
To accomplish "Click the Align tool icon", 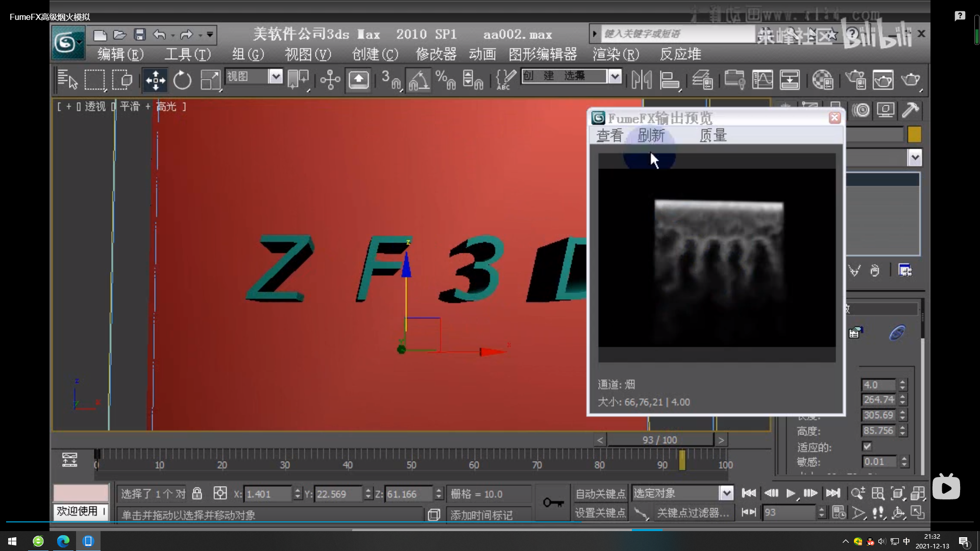I will point(670,80).
